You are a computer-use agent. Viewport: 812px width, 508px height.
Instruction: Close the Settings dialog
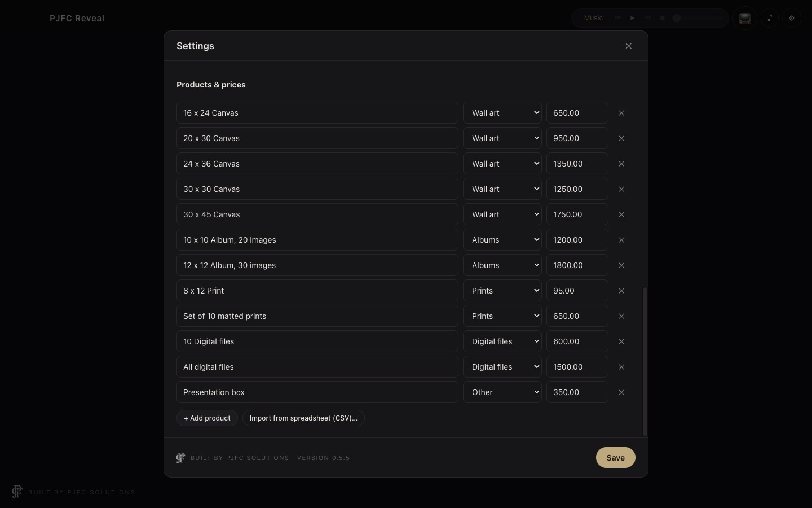[x=629, y=46]
